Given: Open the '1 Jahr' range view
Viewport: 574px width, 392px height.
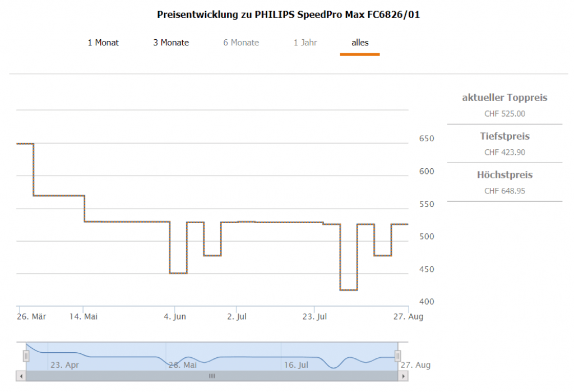Looking at the screenshot, I should tap(305, 43).
